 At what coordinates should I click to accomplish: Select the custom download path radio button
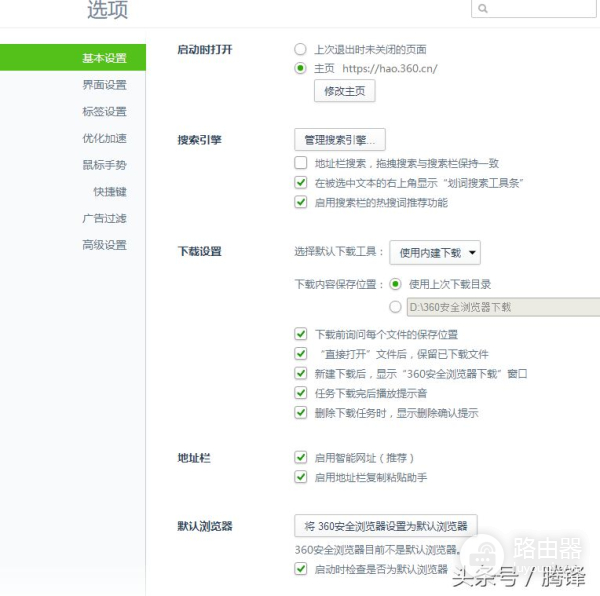click(395, 307)
